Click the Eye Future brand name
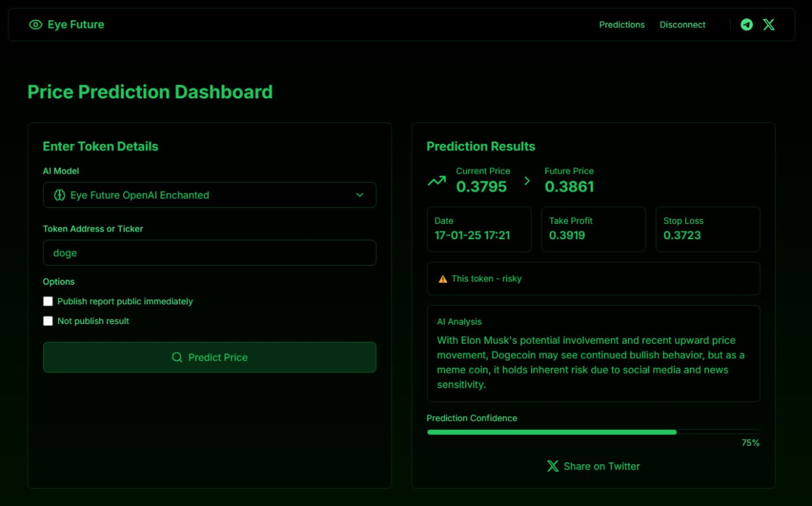Viewport: 812px width, 506px height. (x=75, y=25)
